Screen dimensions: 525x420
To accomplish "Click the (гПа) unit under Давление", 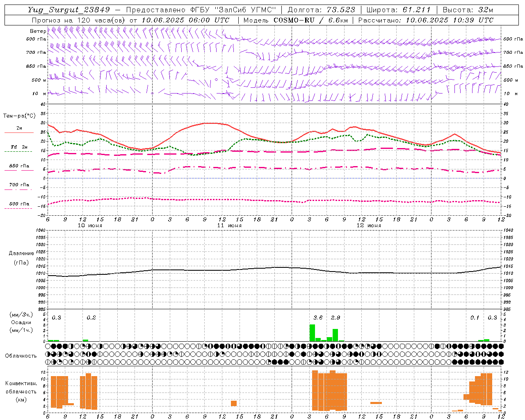I will [21, 263].
